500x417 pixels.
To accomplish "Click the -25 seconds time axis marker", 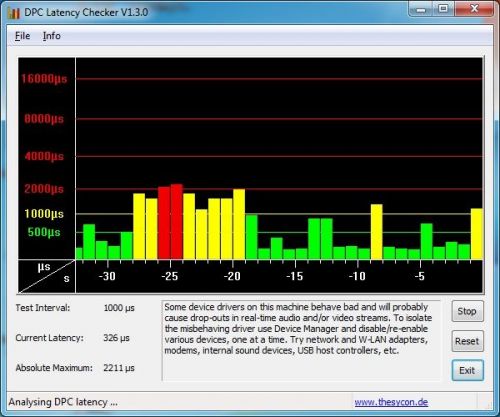I will (x=169, y=276).
